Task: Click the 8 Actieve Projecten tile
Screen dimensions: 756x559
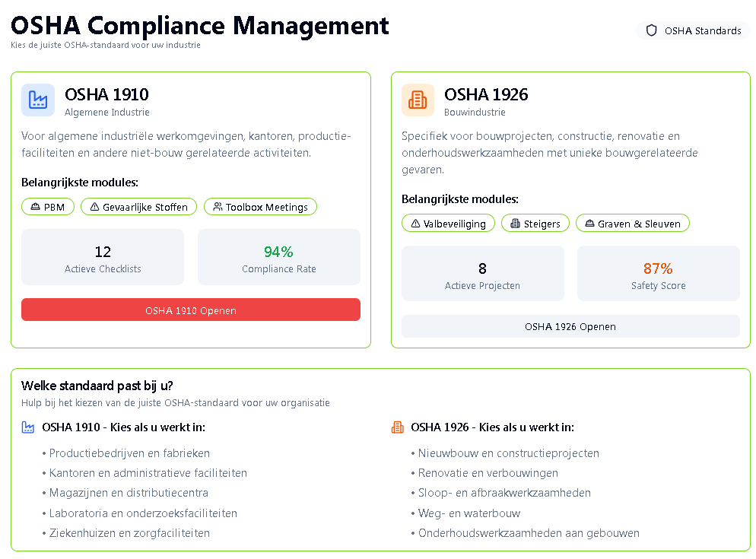Action: (483, 274)
